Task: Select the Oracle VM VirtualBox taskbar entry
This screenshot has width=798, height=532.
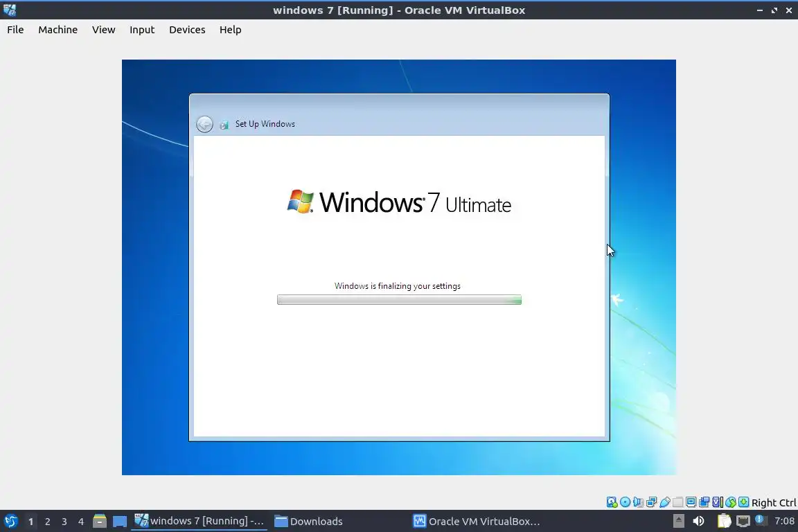Action: point(477,521)
